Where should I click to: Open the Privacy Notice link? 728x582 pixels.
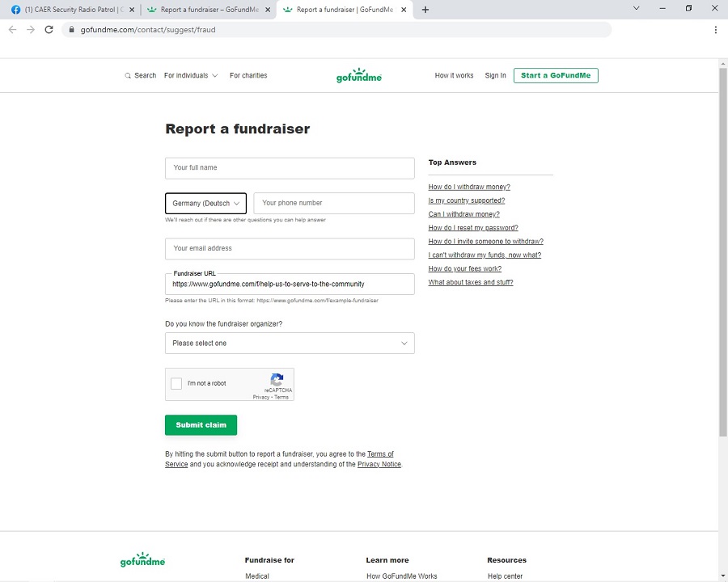tap(379, 464)
